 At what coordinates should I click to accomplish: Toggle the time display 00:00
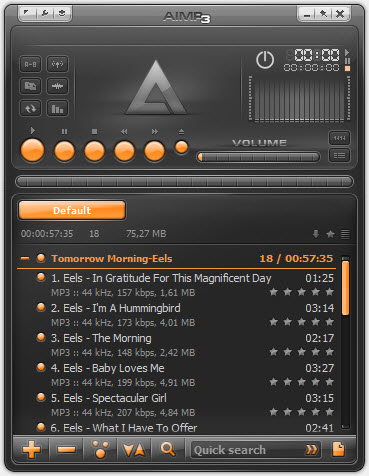317,55
